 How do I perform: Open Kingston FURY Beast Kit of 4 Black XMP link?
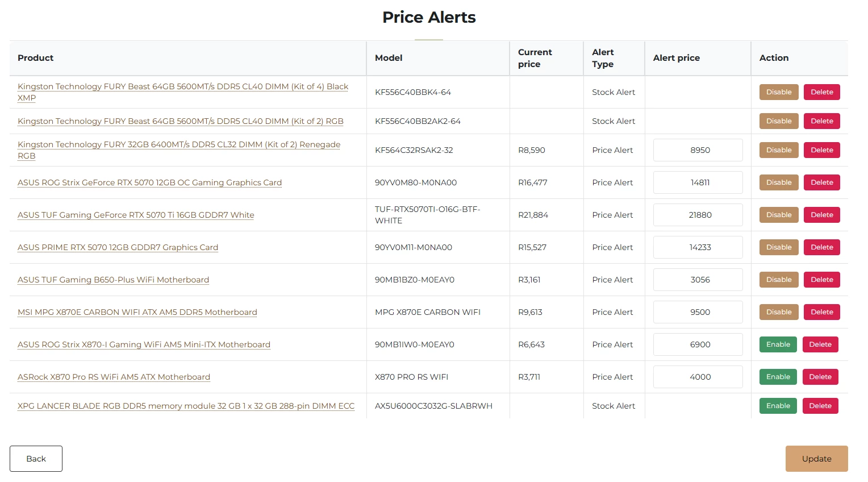(183, 92)
